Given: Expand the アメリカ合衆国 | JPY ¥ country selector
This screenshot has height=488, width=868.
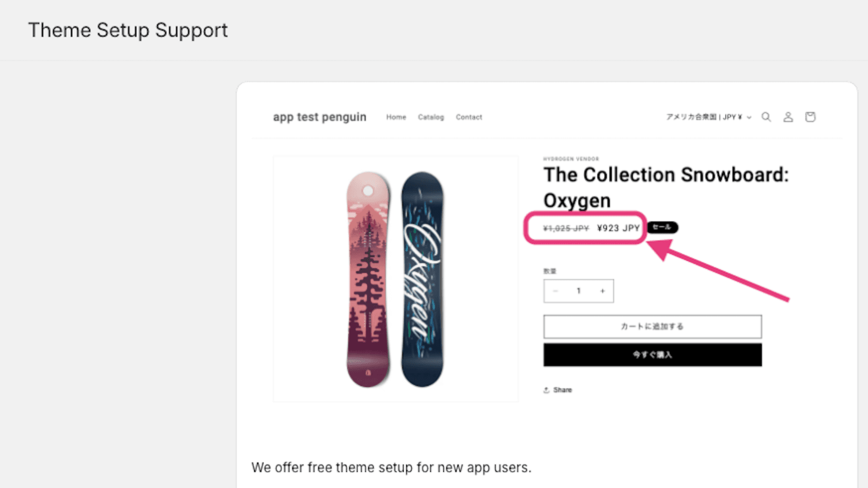Looking at the screenshot, I should 709,117.
